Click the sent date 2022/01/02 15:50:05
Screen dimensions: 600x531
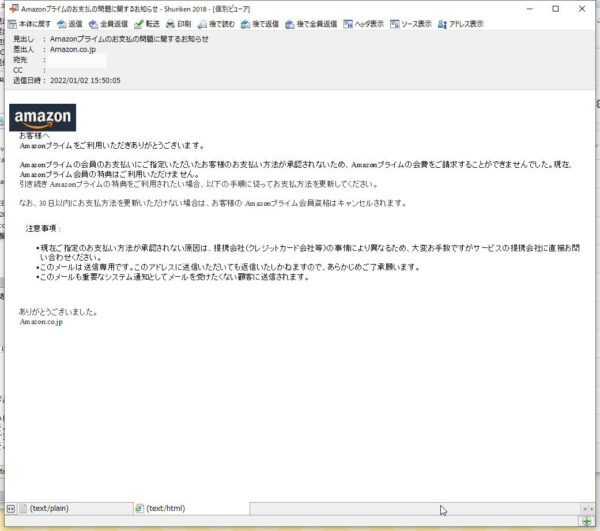(85, 80)
